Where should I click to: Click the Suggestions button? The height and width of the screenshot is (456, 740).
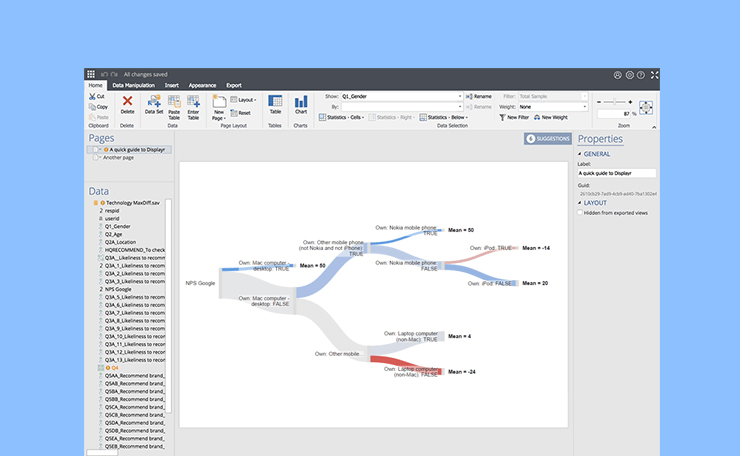(548, 139)
